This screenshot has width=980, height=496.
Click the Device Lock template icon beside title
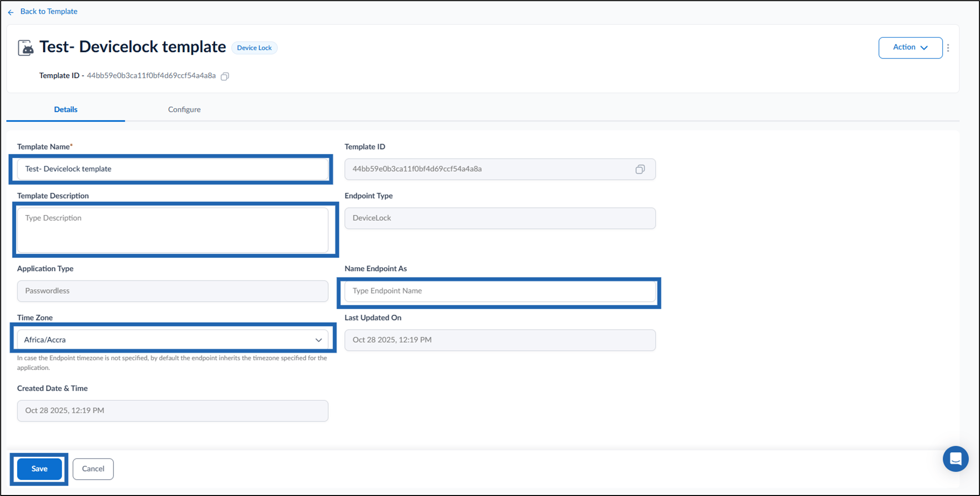point(25,48)
